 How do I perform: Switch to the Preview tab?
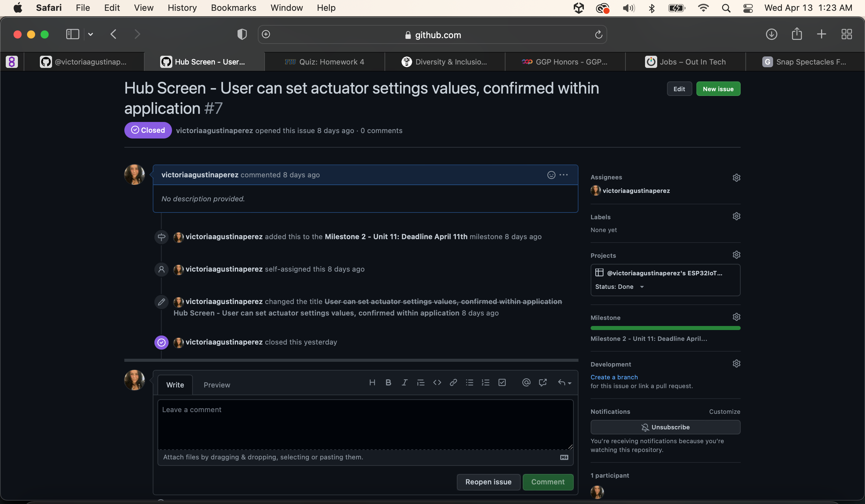pyautogui.click(x=217, y=385)
